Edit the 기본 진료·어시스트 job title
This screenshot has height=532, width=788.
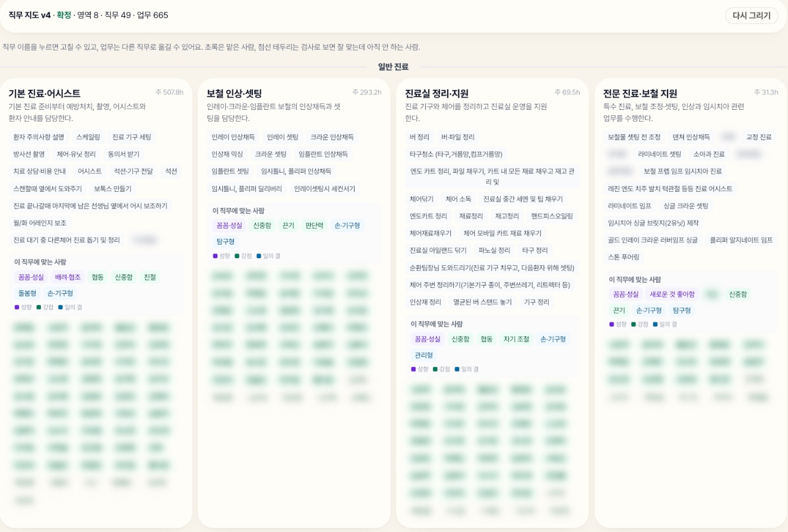coord(45,93)
